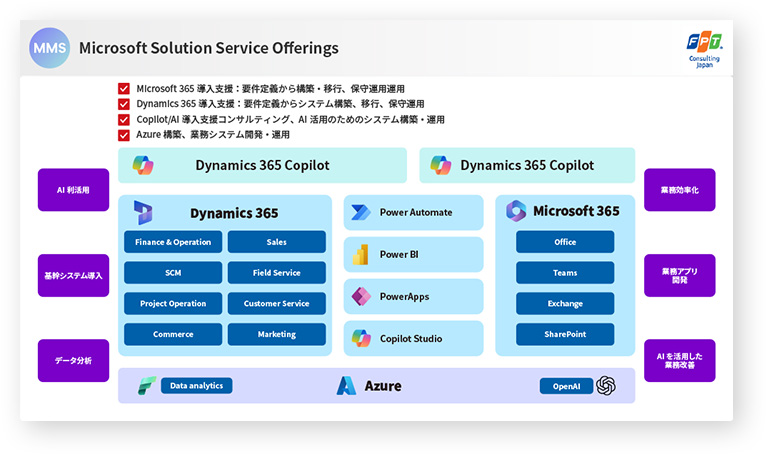The image size is (772, 461).
Task: Click the Dynamics 365 panel heading
Action: click(x=234, y=213)
